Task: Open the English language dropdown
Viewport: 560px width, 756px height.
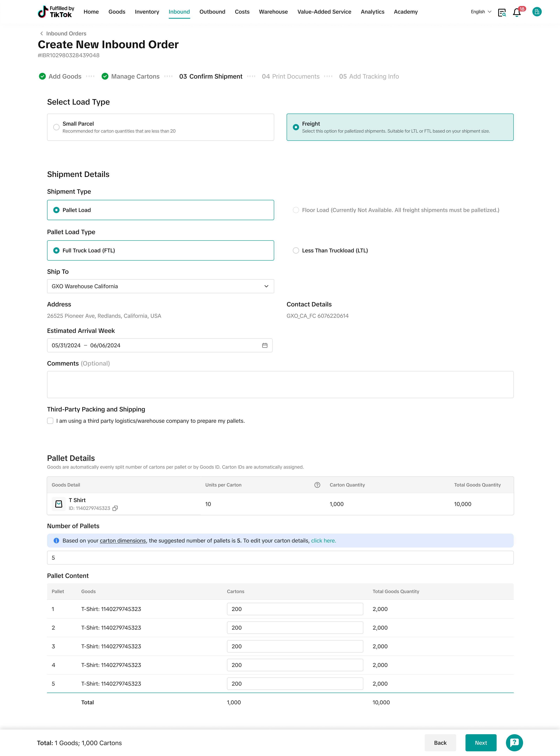Action: [481, 12]
